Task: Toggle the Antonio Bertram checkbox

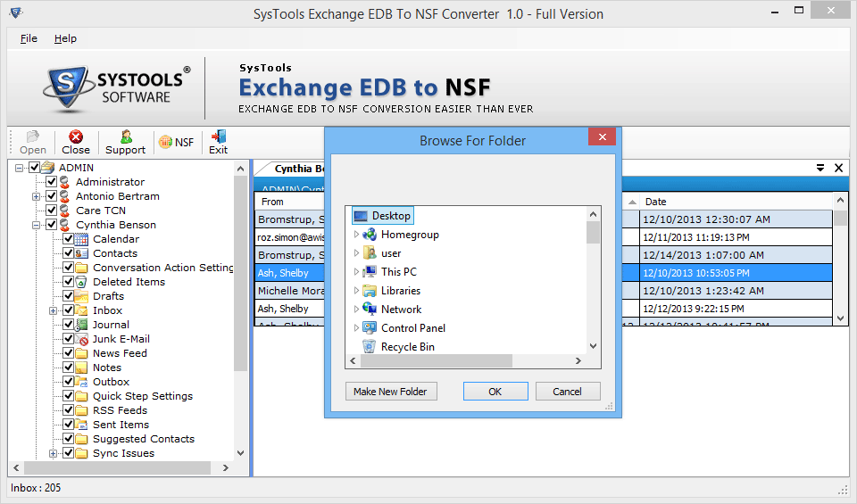Action: (x=52, y=196)
